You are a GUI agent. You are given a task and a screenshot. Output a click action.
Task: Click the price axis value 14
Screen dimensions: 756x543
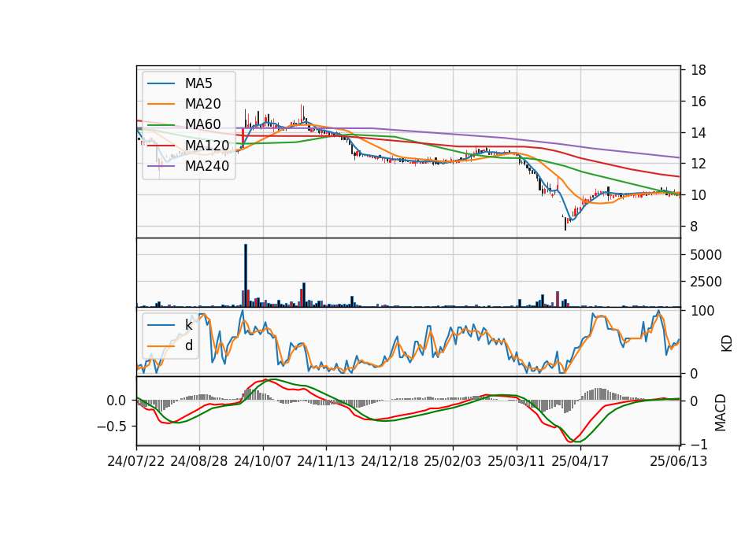click(x=699, y=133)
